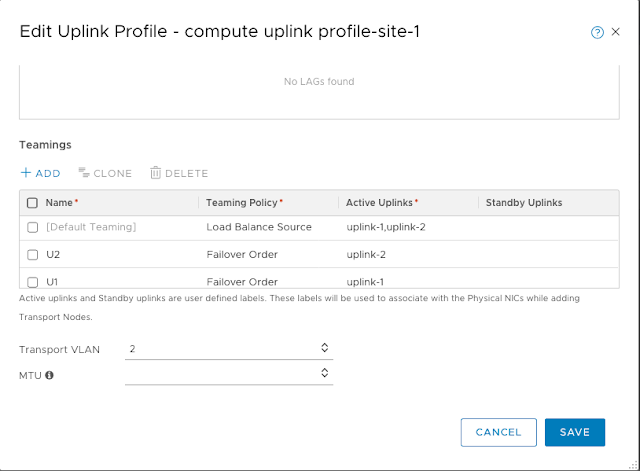This screenshot has height=471, width=640.
Task: Check the U2 teaming row checkbox
Action: point(32,254)
